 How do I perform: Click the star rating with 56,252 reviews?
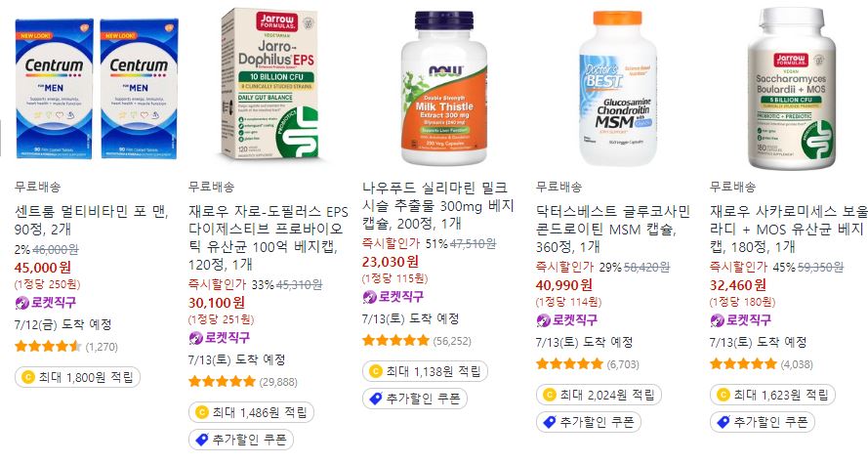tap(395, 341)
